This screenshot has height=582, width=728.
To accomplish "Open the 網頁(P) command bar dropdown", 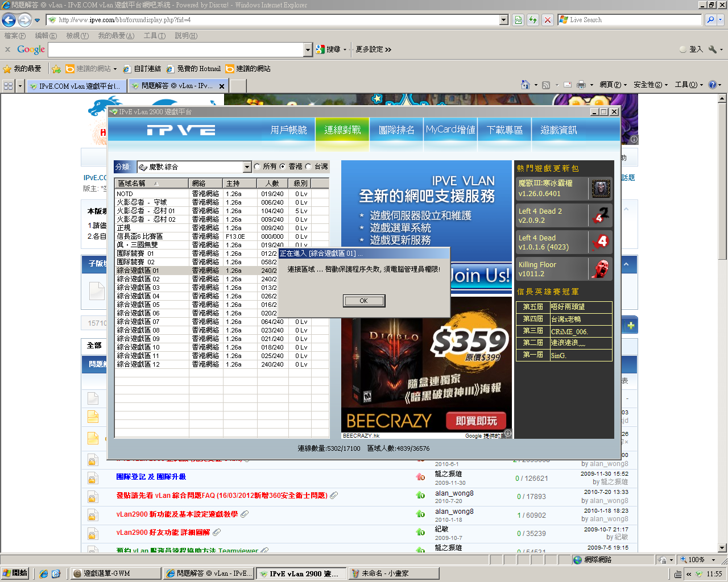I will [613, 85].
